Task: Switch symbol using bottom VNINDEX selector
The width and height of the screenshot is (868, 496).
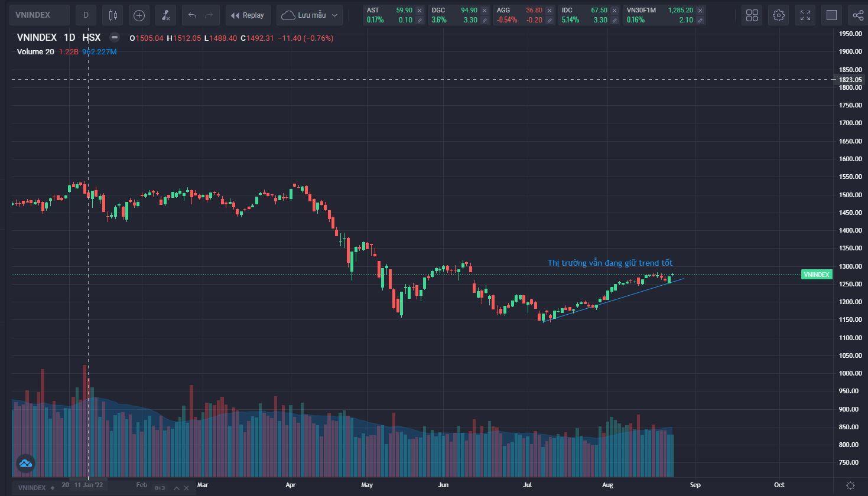Action: pos(35,488)
